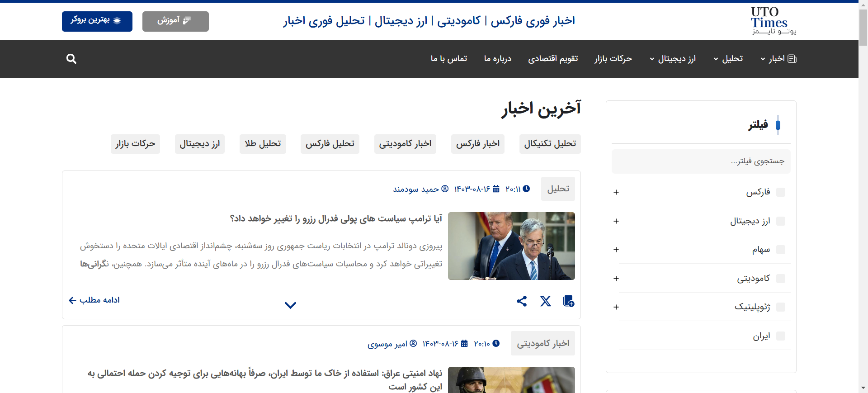Image resolution: width=868 pixels, height=393 pixels.
Task: Tick the ارز دیجیتال filter checkbox
Action: pyautogui.click(x=781, y=221)
